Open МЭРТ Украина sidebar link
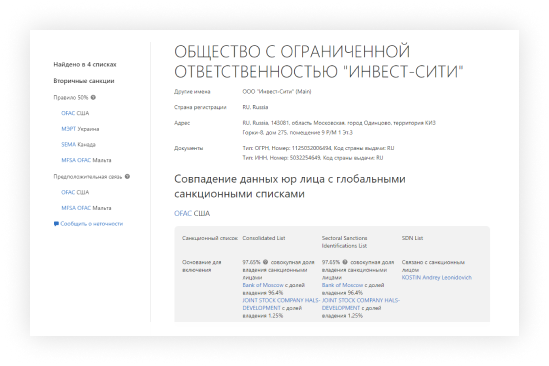The height and width of the screenshot is (366, 549). 80,129
